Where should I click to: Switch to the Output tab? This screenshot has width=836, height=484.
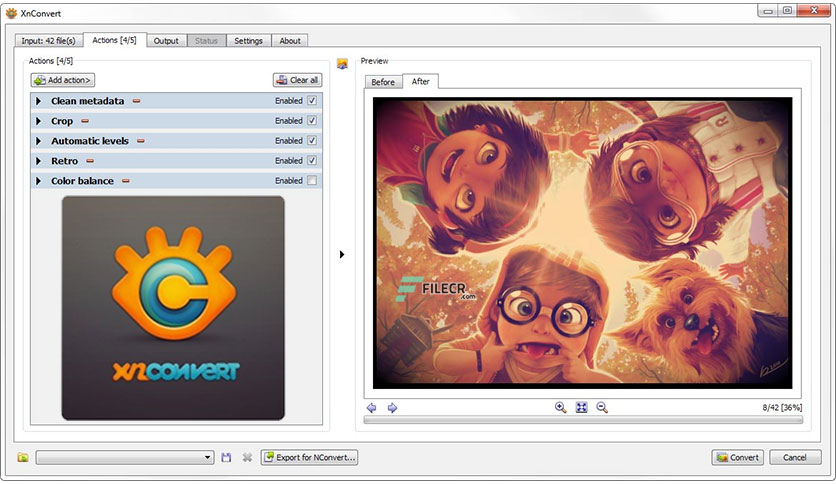pyautogui.click(x=166, y=41)
